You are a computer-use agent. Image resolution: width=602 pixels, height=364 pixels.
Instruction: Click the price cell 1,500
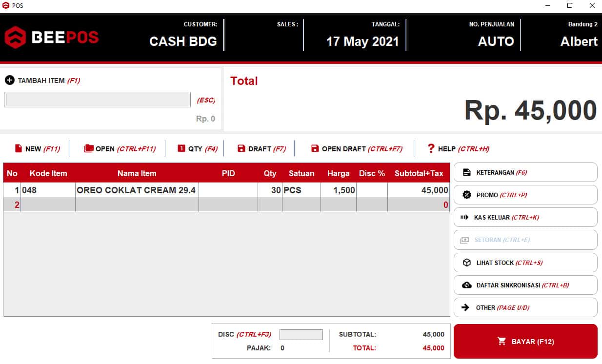click(x=339, y=190)
